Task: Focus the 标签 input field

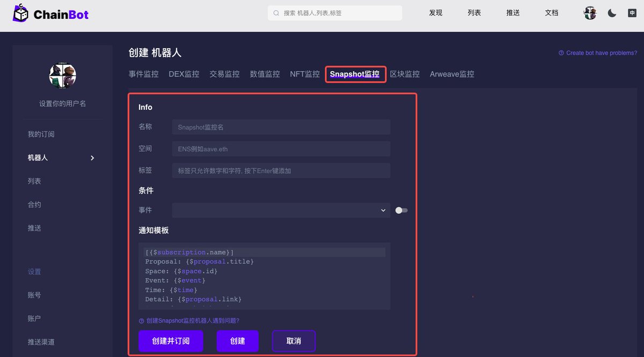Action: [281, 170]
